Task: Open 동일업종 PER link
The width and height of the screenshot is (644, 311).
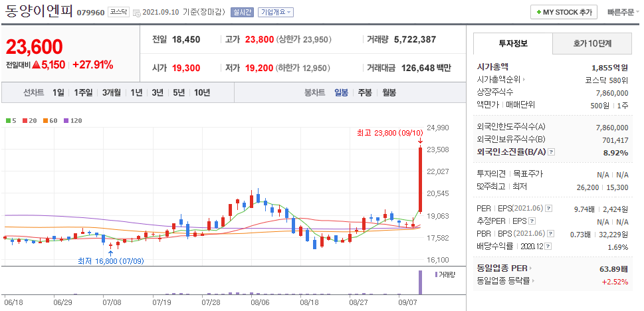Action: pyautogui.click(x=504, y=268)
